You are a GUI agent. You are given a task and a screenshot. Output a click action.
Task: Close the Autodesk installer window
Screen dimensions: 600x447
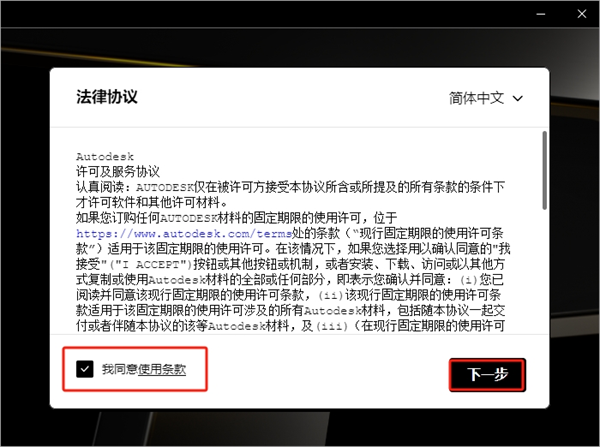(x=580, y=14)
